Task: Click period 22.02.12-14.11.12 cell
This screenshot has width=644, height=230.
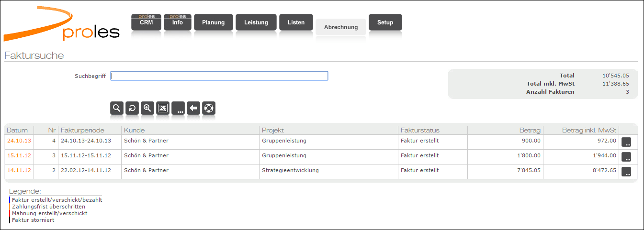Action: point(86,170)
